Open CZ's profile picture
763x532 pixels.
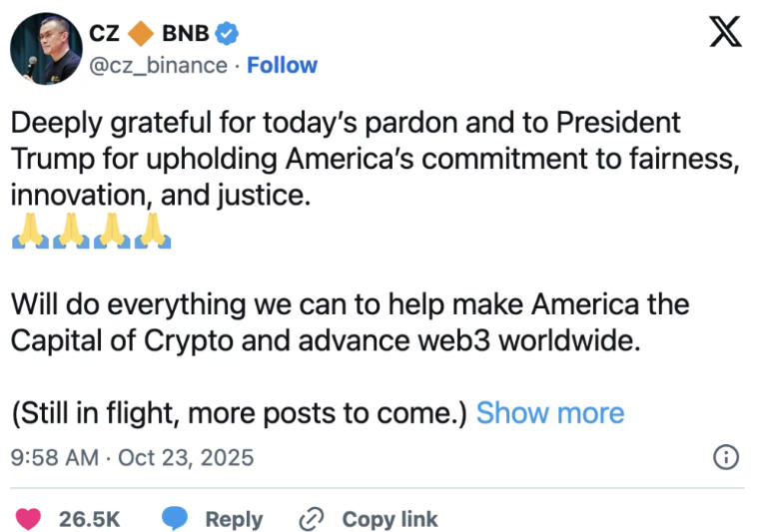tap(45, 49)
